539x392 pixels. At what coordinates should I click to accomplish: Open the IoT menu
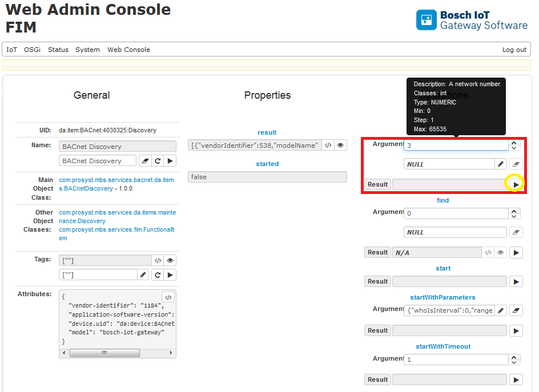12,50
